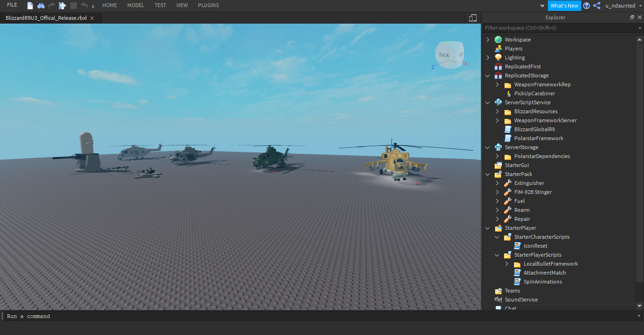Click the Explorer scrollbar down arrow
This screenshot has width=644, height=335.
pyautogui.click(x=639, y=306)
